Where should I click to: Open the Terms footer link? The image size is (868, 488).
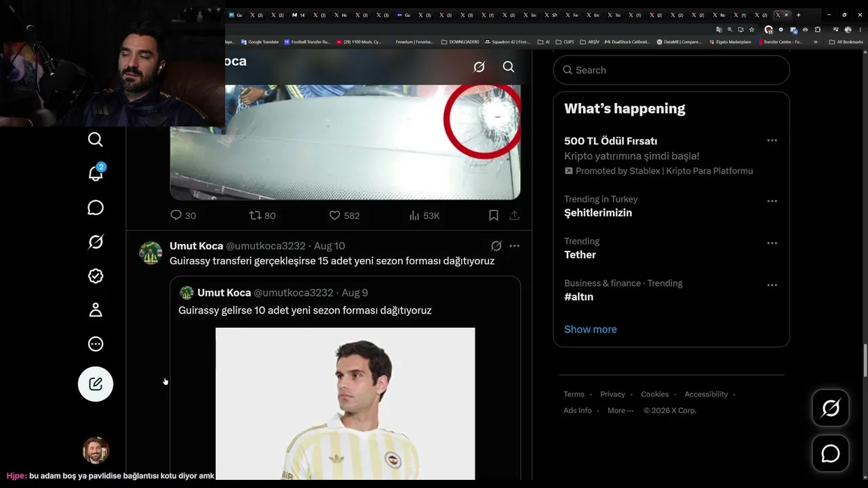[x=574, y=394]
